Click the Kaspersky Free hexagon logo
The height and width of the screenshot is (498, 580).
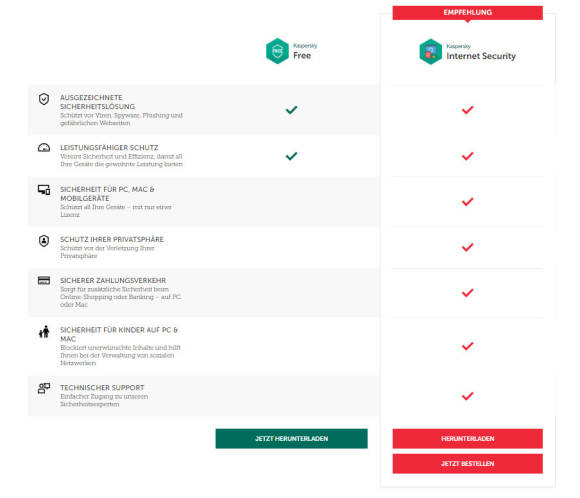277,51
